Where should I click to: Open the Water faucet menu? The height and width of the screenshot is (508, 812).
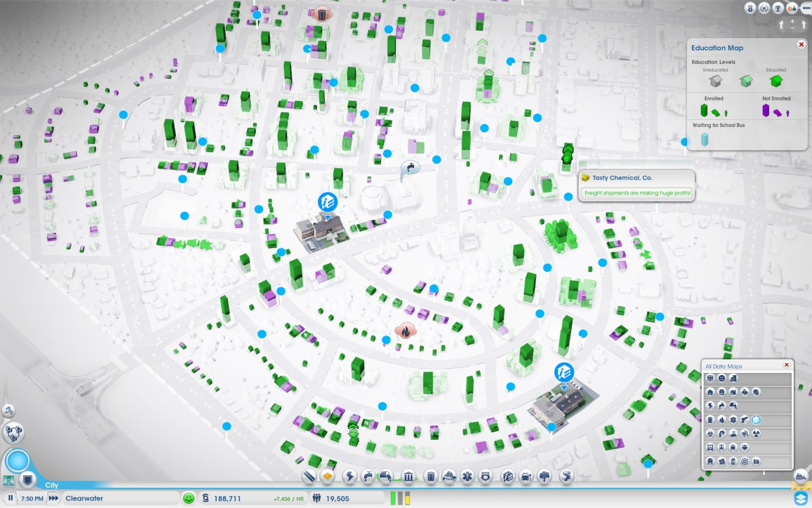point(368,476)
